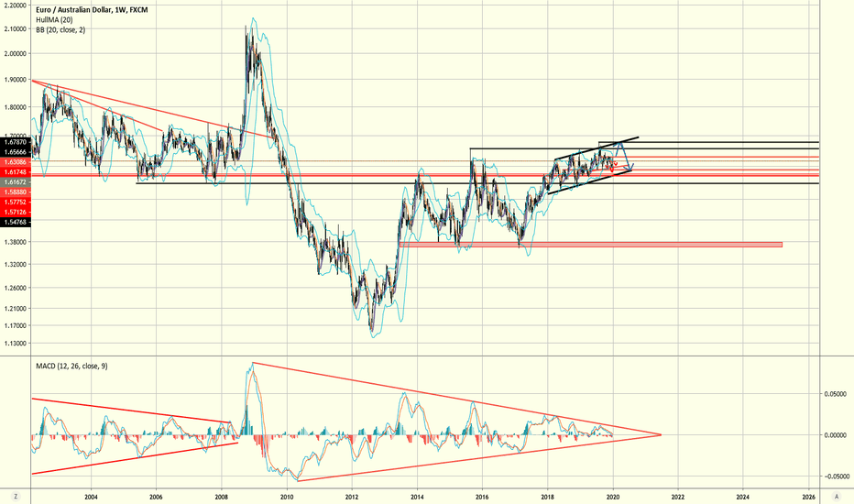Click the 2020 mark on time axis
Viewport: 854px width, 504px height.
(x=612, y=496)
